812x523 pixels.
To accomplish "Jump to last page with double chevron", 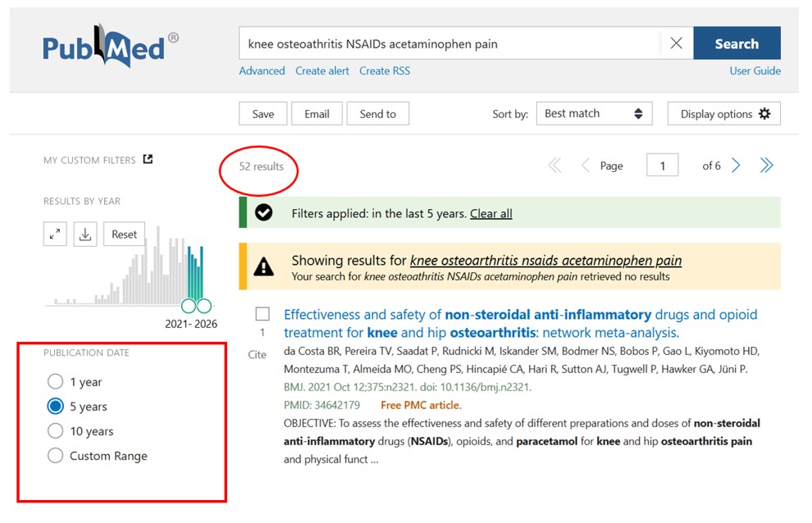I will 766,165.
